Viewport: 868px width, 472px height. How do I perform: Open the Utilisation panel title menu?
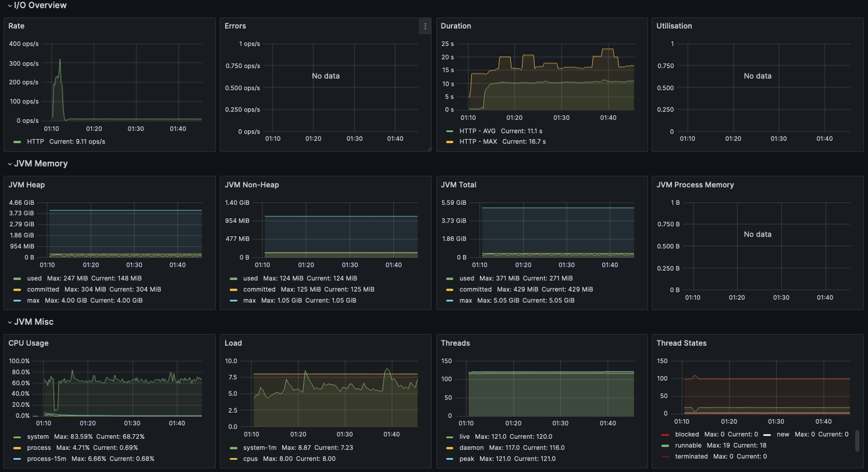pyautogui.click(x=674, y=26)
